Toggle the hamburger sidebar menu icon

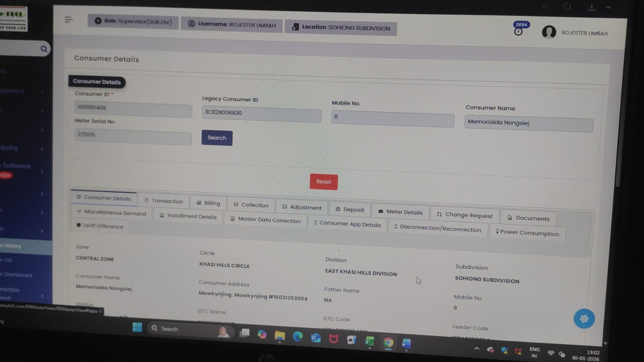tap(68, 19)
